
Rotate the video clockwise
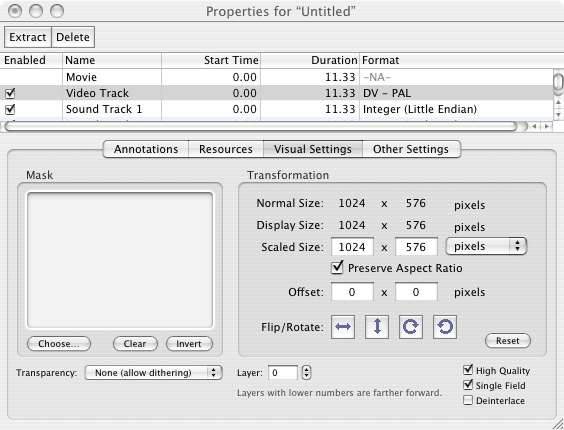click(x=411, y=327)
